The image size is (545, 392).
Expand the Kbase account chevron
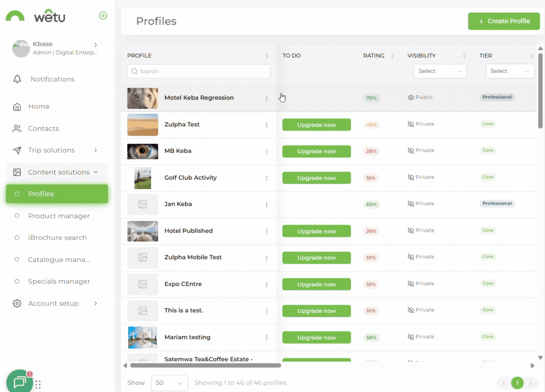click(96, 45)
